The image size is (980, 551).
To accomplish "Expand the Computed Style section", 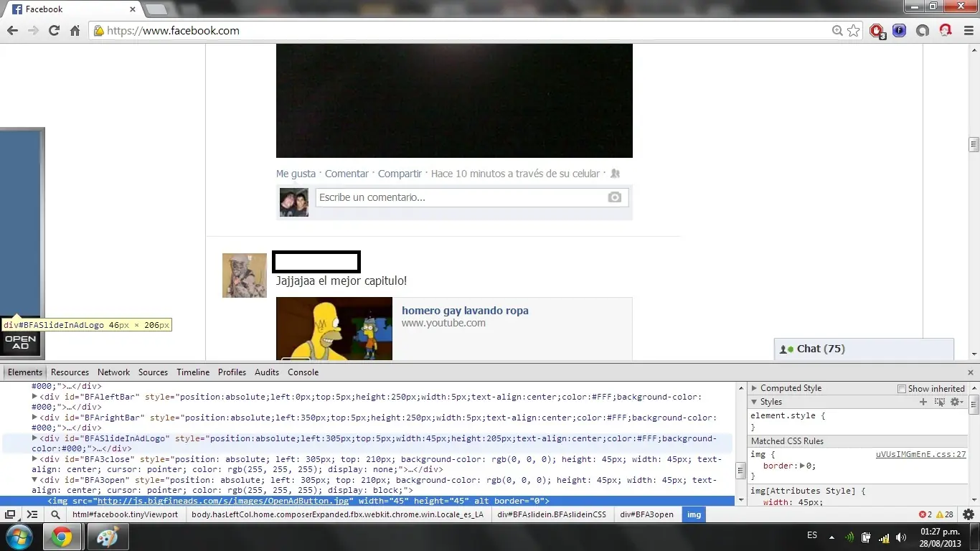I will click(x=754, y=388).
